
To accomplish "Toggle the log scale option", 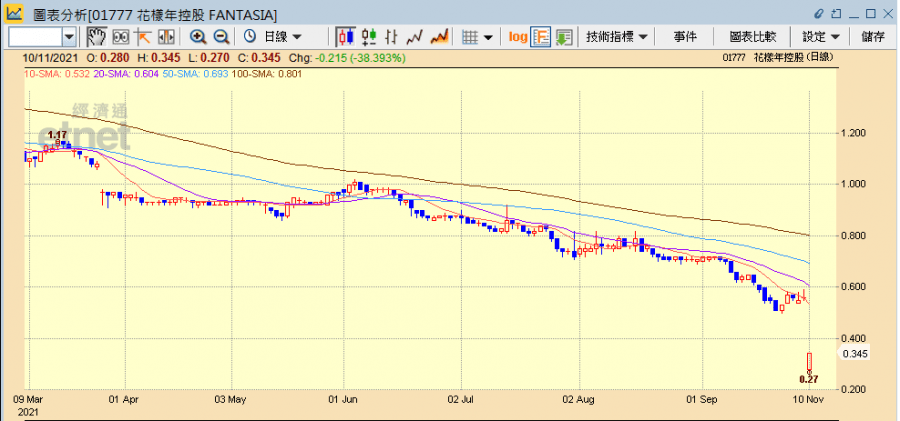I will (x=517, y=37).
